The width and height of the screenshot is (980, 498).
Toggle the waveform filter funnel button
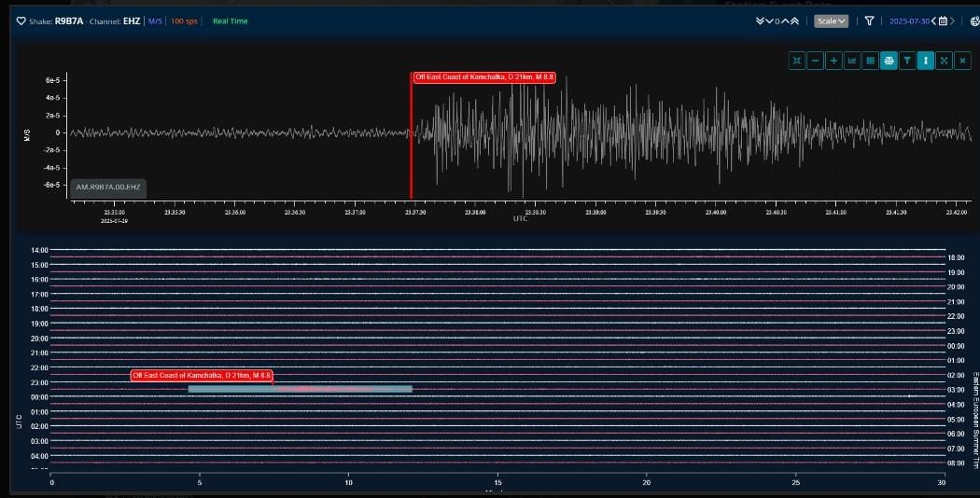(907, 61)
